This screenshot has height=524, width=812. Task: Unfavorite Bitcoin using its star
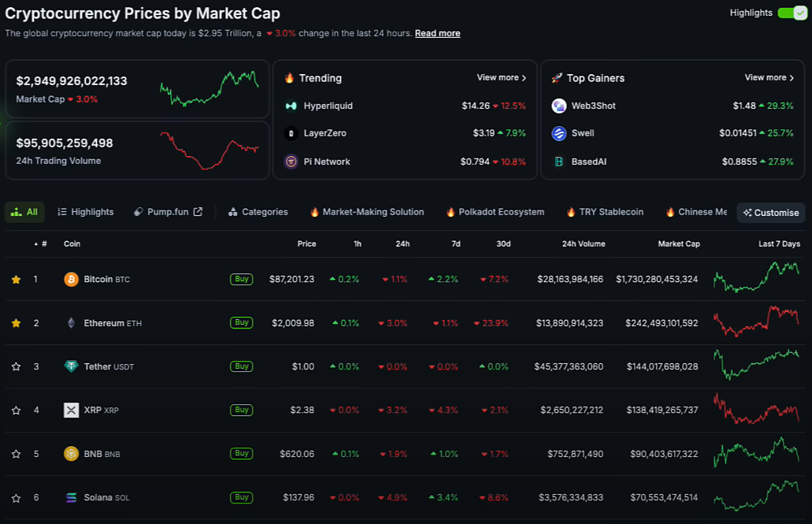tap(16, 279)
